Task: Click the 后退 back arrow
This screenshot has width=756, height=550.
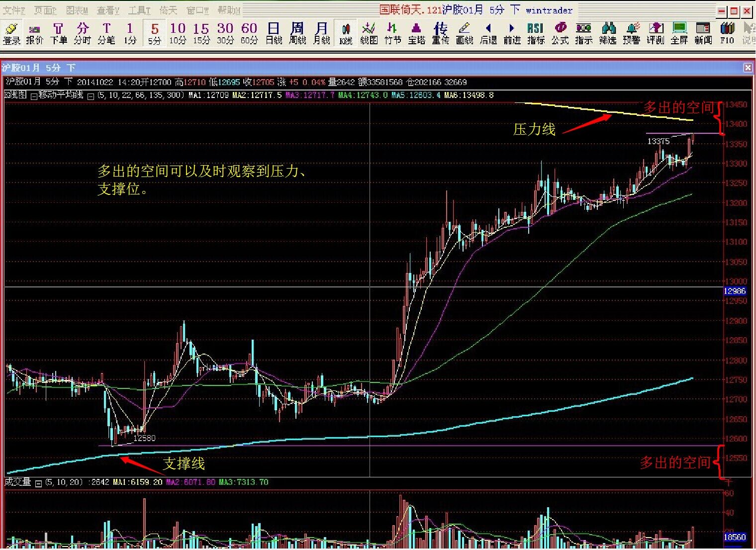Action: [x=488, y=33]
